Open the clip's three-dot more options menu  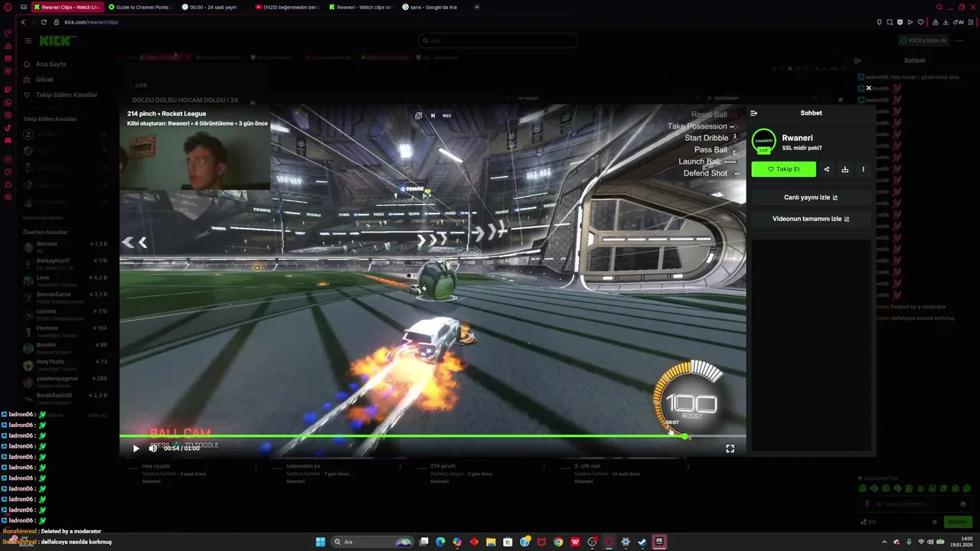click(x=863, y=169)
